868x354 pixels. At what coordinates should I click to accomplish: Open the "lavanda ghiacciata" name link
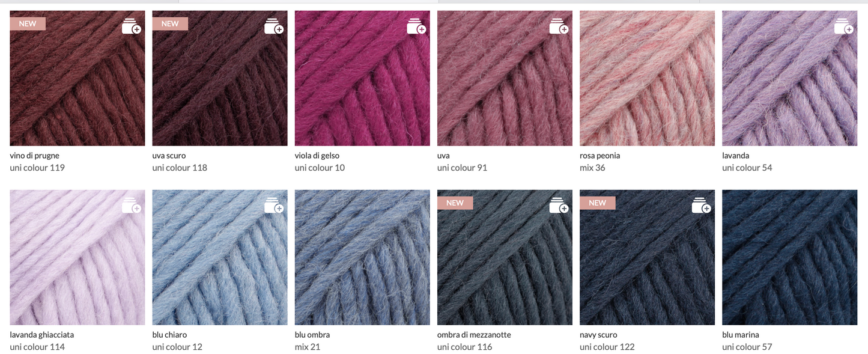coord(42,335)
